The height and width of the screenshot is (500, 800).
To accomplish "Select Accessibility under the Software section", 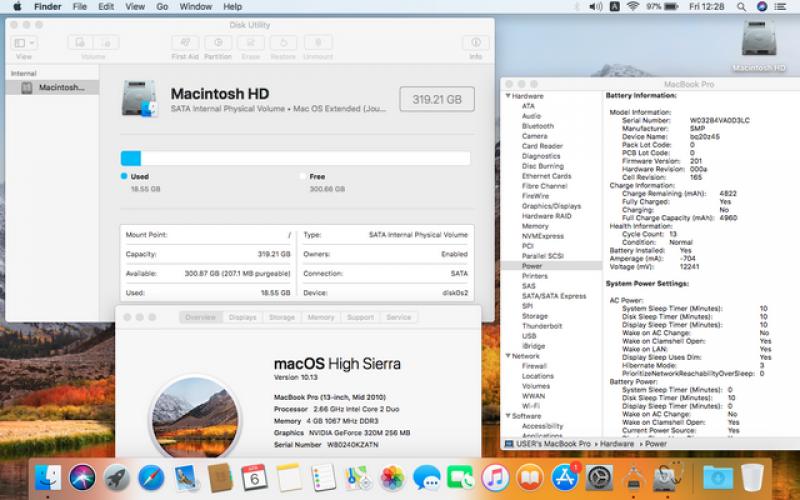I will point(542,426).
